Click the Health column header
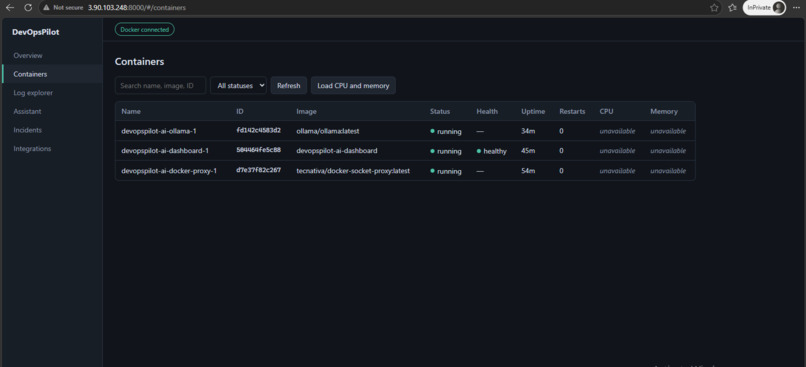The image size is (806, 367). (x=487, y=111)
